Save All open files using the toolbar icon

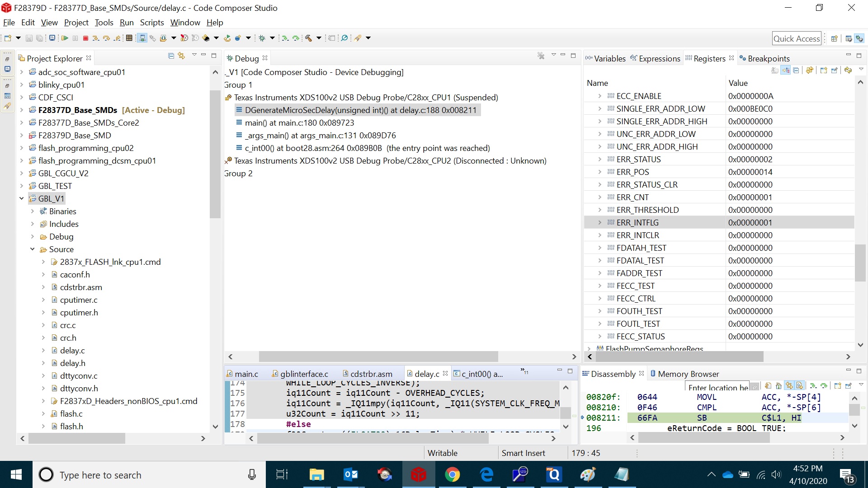pyautogui.click(x=40, y=38)
